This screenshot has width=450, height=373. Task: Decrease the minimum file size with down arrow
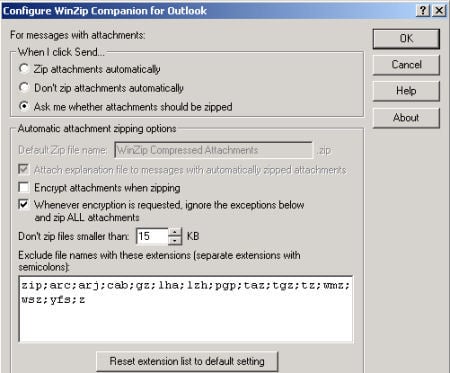pyautogui.click(x=175, y=240)
